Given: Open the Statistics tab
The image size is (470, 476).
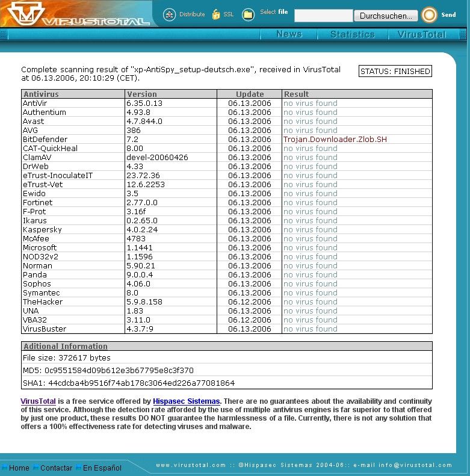Looking at the screenshot, I should [352, 34].
